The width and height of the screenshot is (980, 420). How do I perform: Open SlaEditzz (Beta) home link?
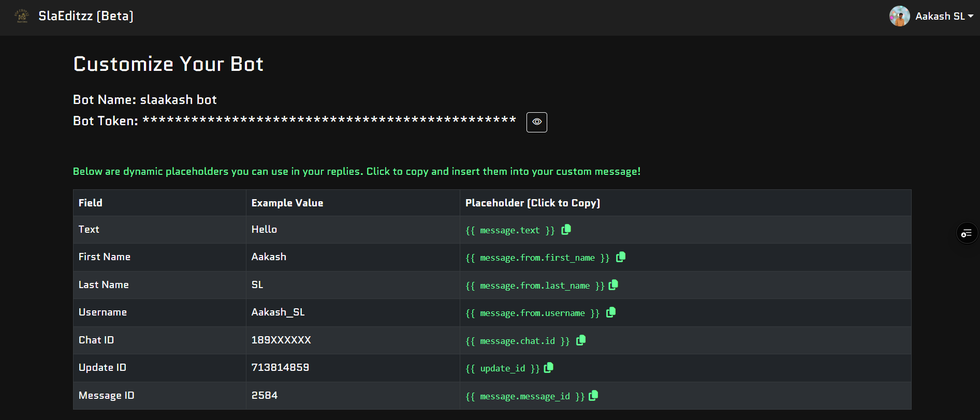[86, 16]
